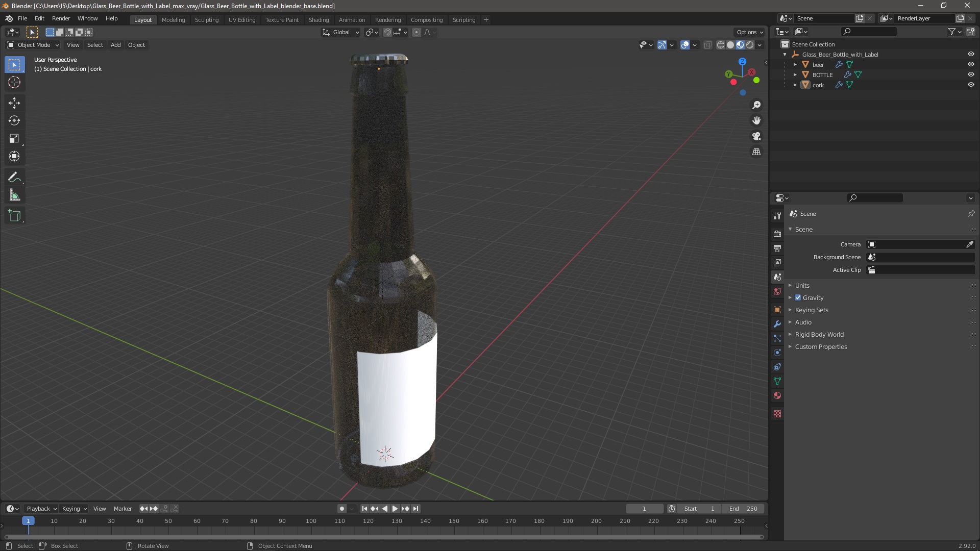Open the Options dropdown
The image size is (980, 551).
pos(750,32)
